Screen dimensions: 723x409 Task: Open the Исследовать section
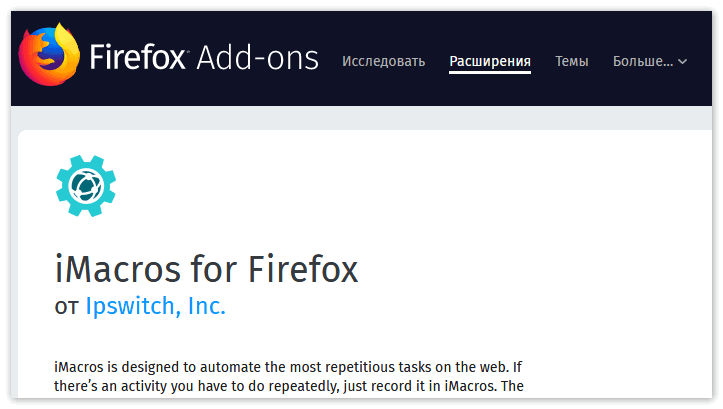pos(383,61)
